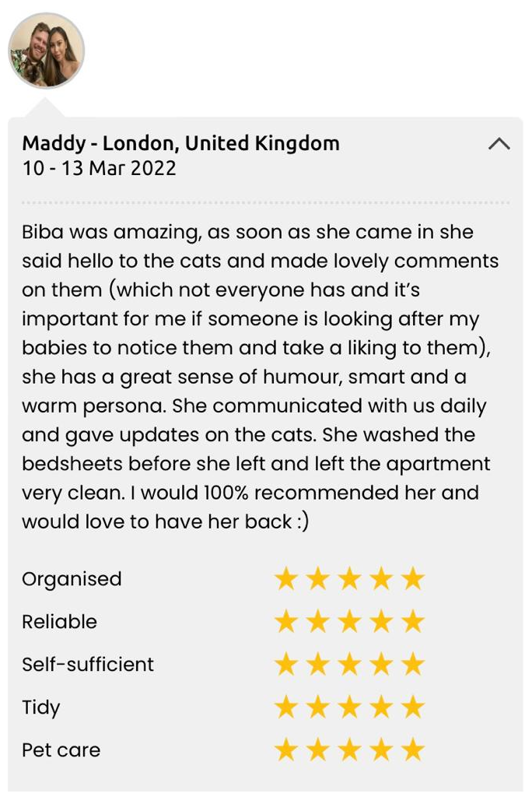This screenshot has height=797, width=532.
Task: Click the Reliable rating label
Action: 59,622
